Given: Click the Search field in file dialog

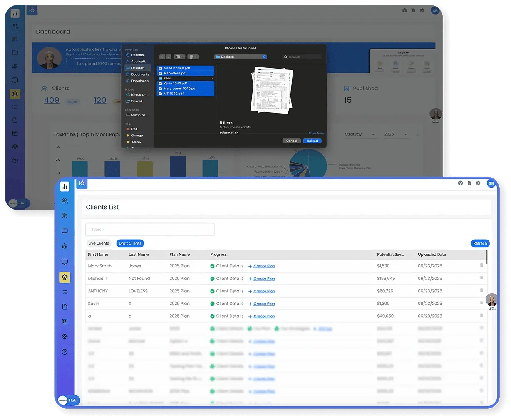Looking at the screenshot, I should [302, 57].
